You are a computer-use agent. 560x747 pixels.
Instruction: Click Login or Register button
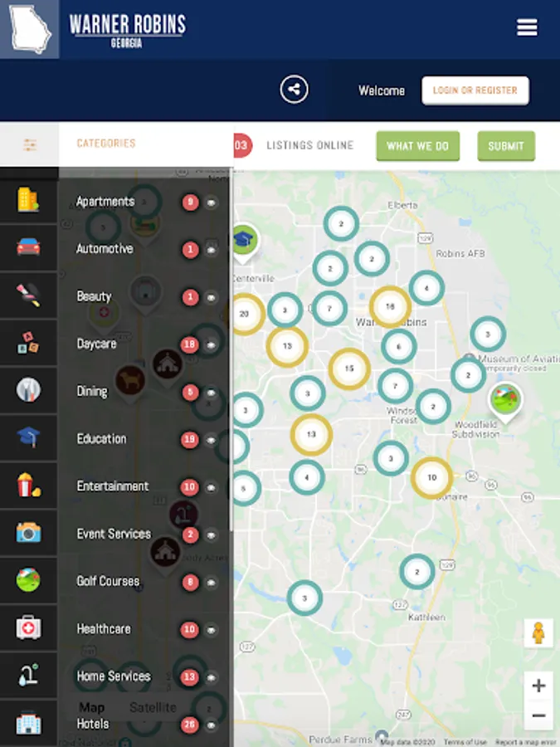pyautogui.click(x=475, y=90)
